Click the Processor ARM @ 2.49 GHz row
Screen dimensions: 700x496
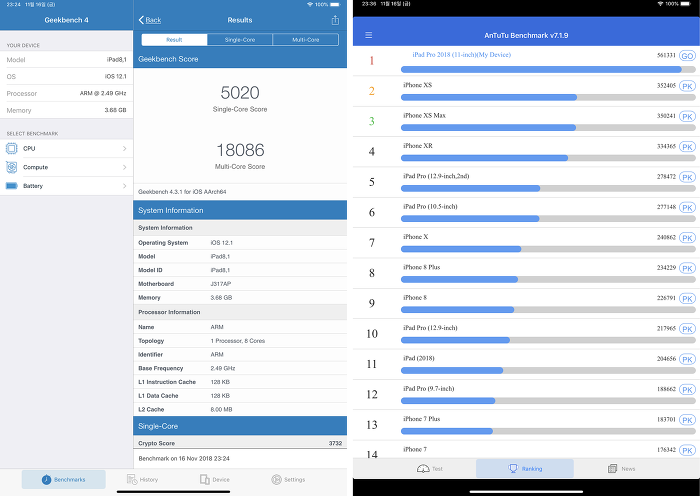click(x=67, y=94)
